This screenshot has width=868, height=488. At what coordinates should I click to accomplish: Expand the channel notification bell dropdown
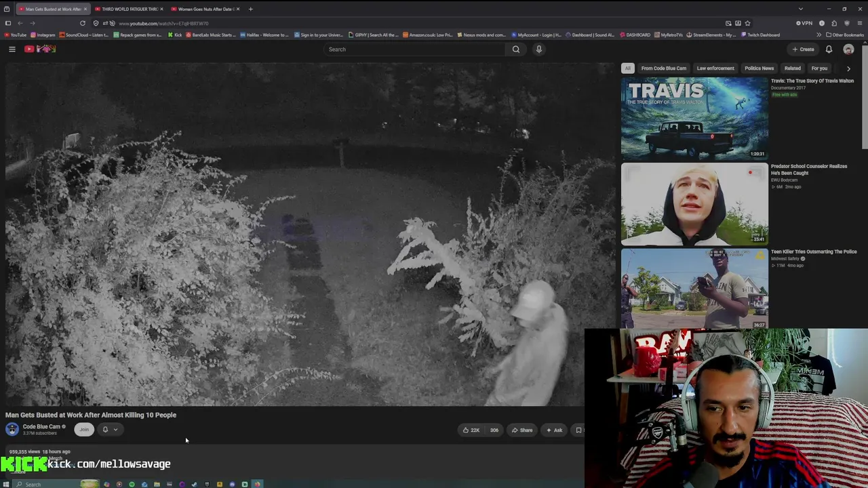click(x=110, y=429)
